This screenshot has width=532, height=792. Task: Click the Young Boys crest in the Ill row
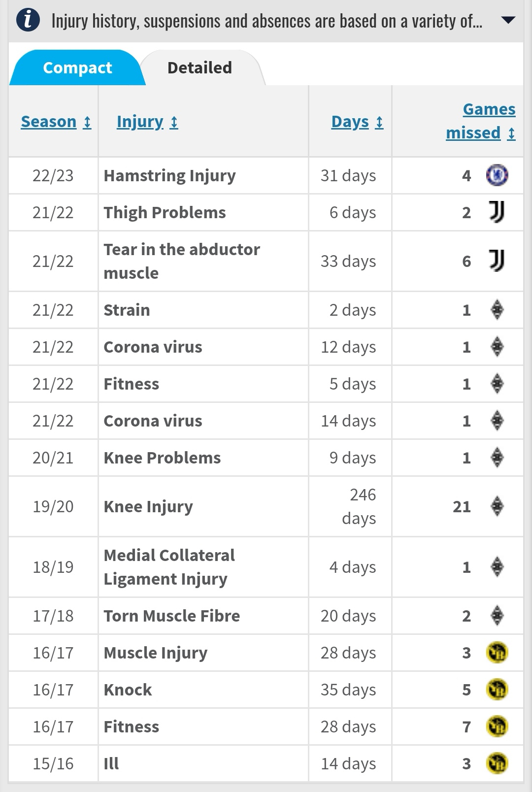(x=497, y=763)
